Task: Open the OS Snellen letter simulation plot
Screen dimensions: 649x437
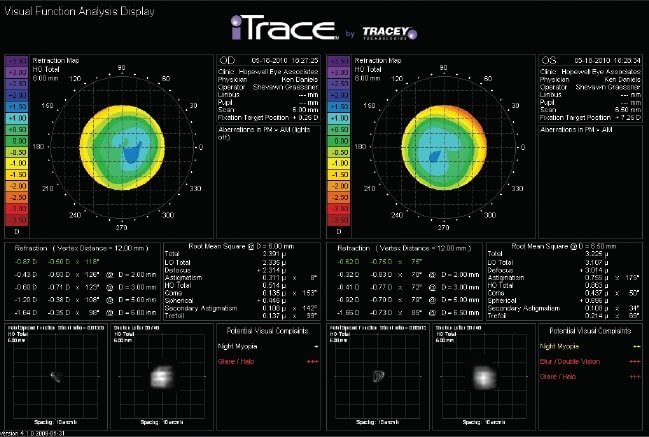Action: [x=484, y=377]
